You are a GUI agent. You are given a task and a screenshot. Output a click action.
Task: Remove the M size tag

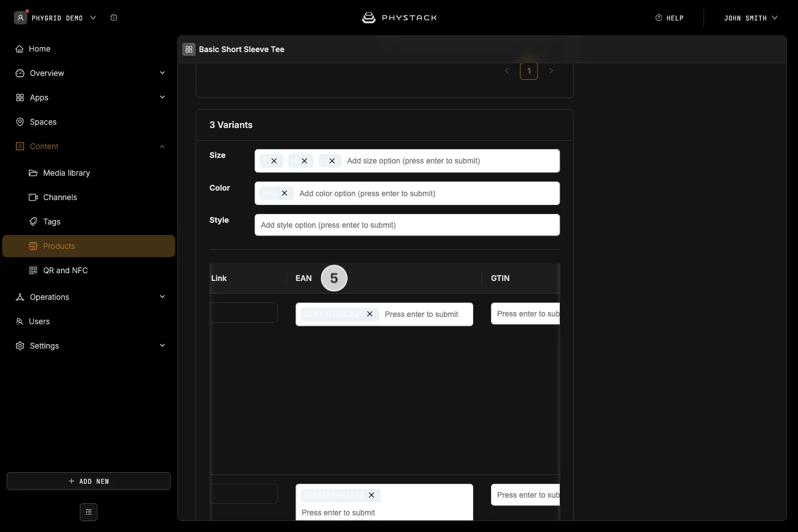[304, 161]
